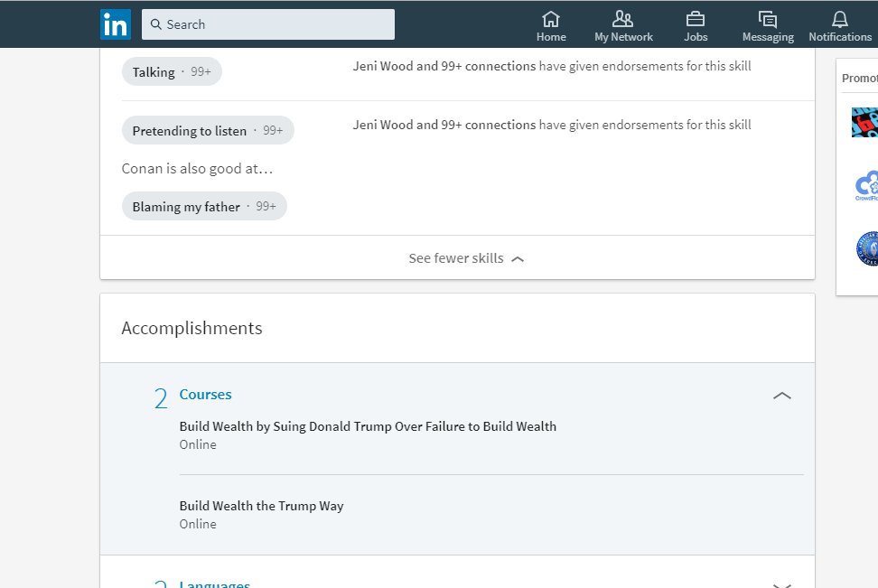Open the Courses heading link

(x=206, y=394)
